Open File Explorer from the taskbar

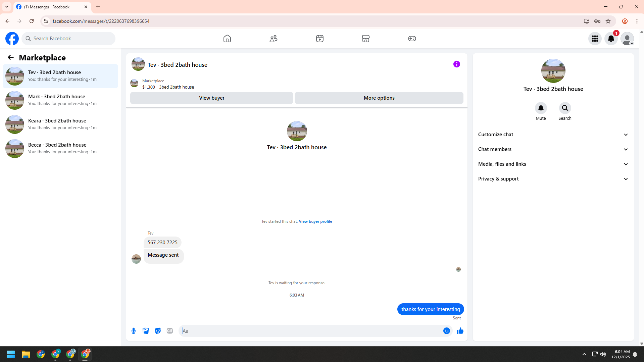tap(26, 354)
